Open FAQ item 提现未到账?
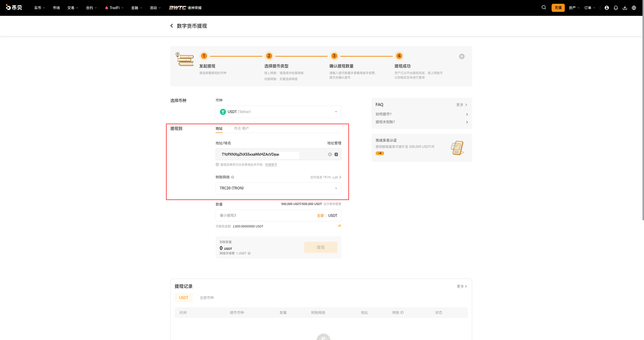Image resolution: width=644 pixels, height=340 pixels. pyautogui.click(x=422, y=122)
